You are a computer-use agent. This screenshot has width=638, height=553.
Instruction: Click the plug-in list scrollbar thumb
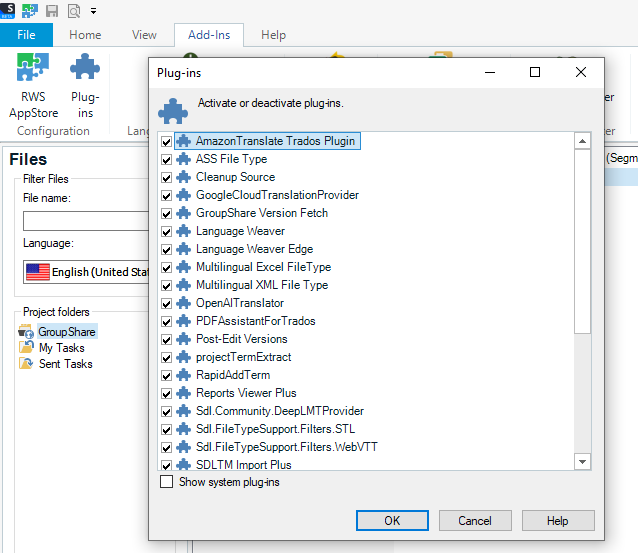[582, 242]
